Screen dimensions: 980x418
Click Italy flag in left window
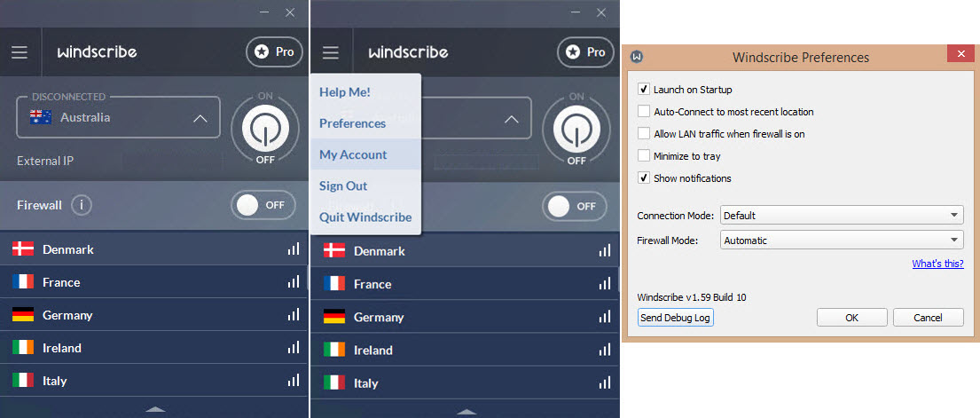click(23, 381)
